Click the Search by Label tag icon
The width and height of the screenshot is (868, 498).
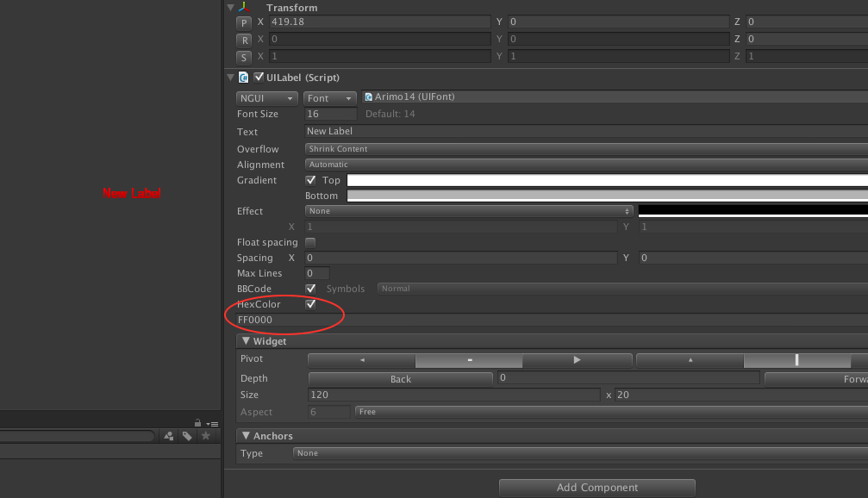[187, 436]
